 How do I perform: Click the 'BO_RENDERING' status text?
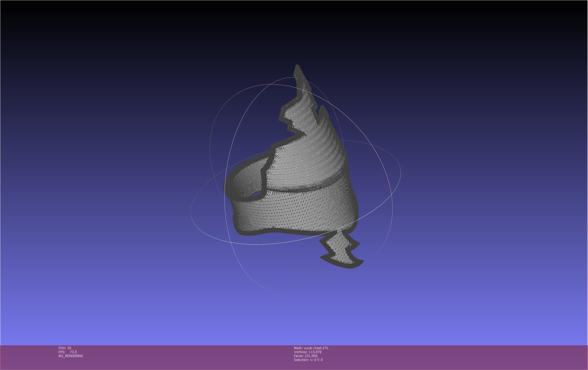[x=71, y=356]
